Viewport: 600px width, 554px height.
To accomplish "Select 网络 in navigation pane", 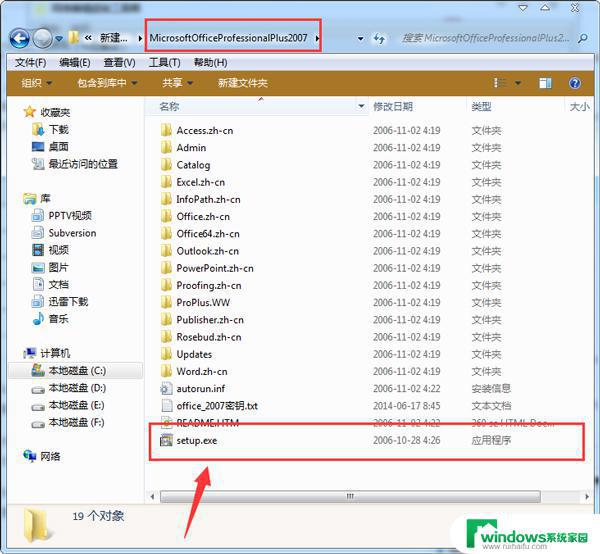I will [50, 456].
